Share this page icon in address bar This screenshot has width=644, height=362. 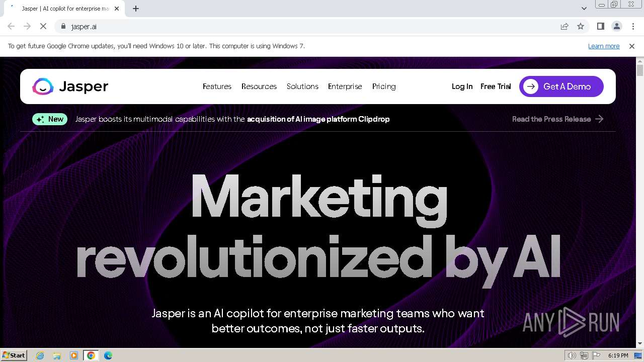pyautogui.click(x=565, y=26)
